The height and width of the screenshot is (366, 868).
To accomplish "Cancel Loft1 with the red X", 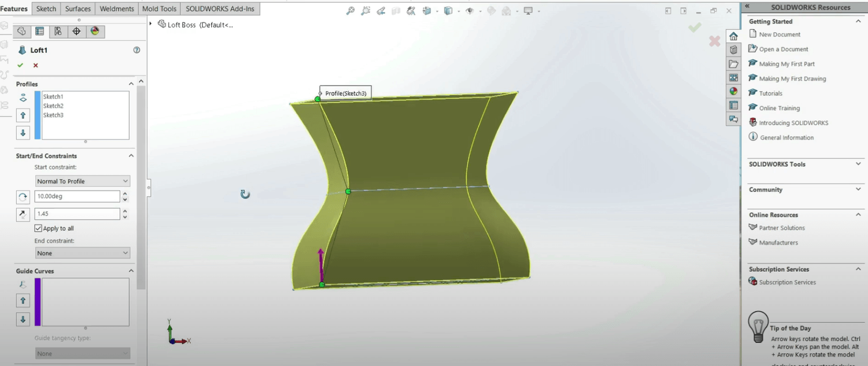I will coord(36,65).
